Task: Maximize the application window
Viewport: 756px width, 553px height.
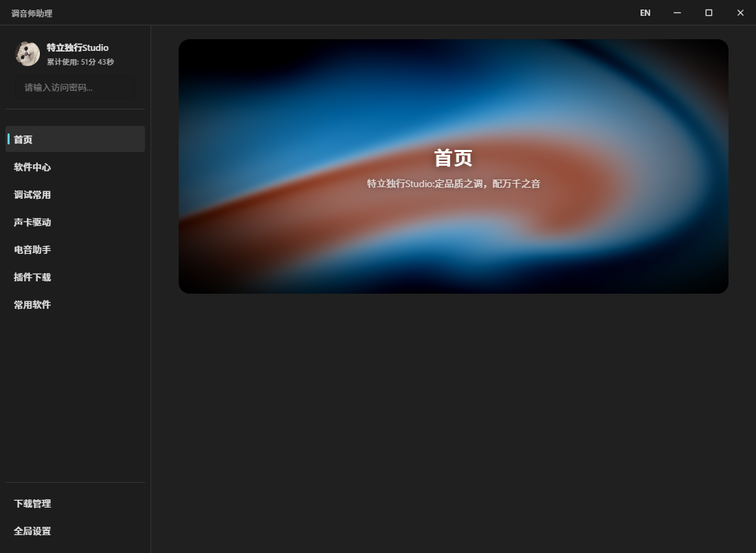Action: tap(709, 13)
